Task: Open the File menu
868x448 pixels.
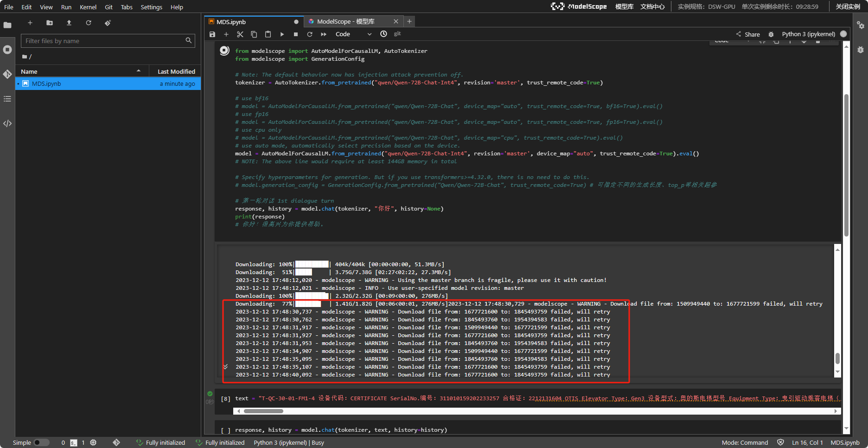Action: tap(8, 7)
